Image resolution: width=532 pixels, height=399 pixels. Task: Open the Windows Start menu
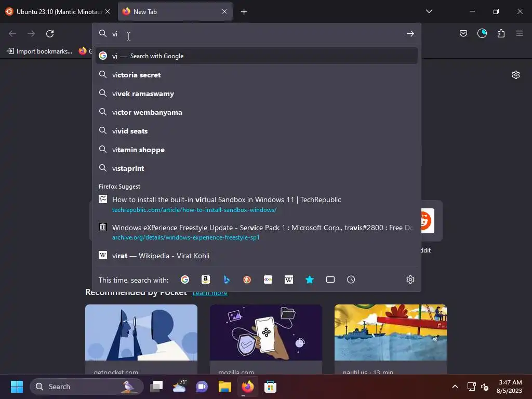pyautogui.click(x=17, y=387)
